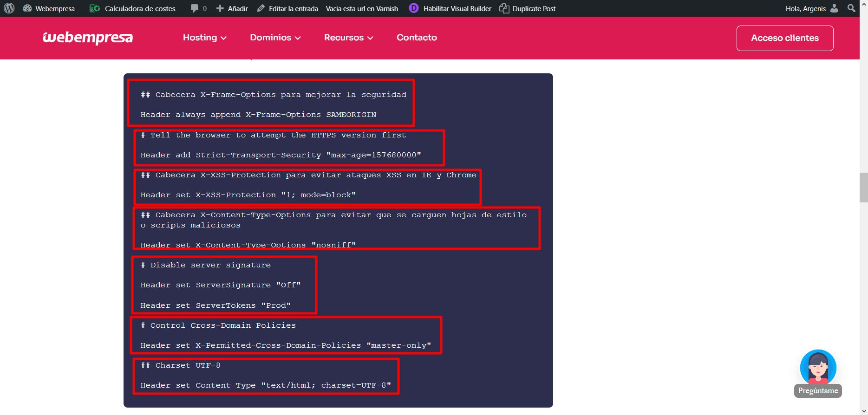Click the Content-Type charset=UTF-8 line
The height and width of the screenshot is (415, 868).
[x=266, y=385]
